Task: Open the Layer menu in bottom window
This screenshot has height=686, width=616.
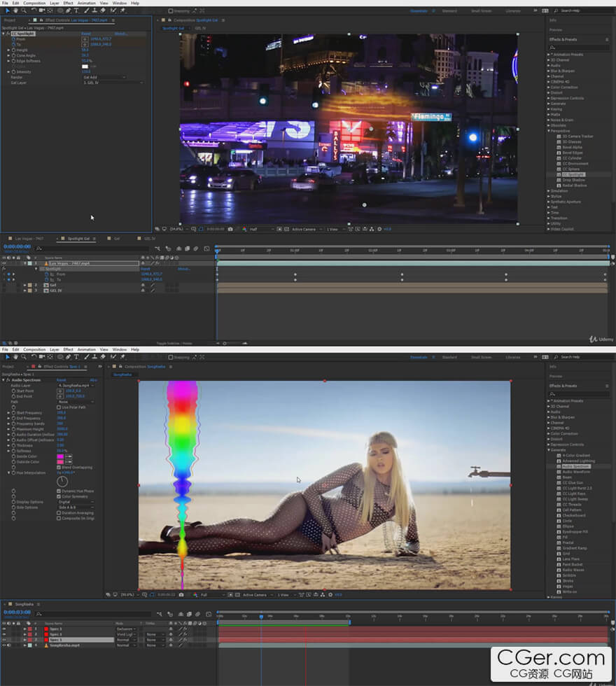Action: [55, 349]
